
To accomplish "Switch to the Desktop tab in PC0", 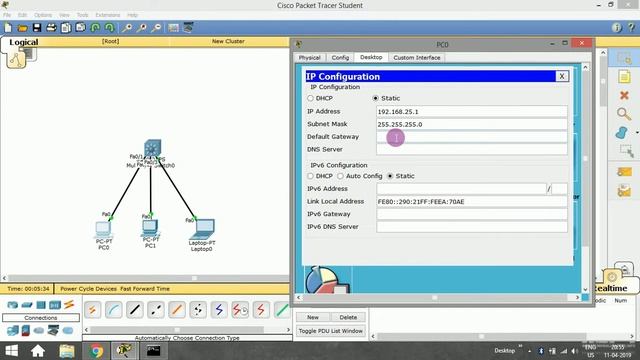I will tap(371, 57).
